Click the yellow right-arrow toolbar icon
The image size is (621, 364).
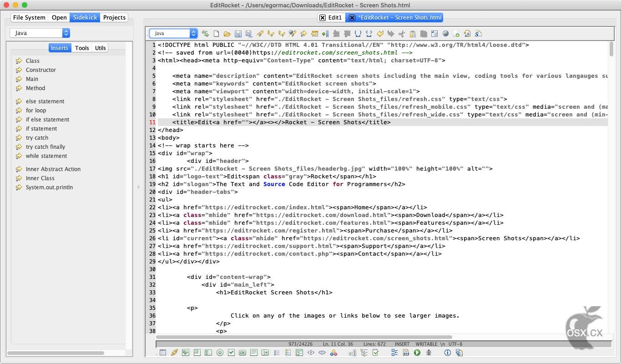[x=303, y=34]
